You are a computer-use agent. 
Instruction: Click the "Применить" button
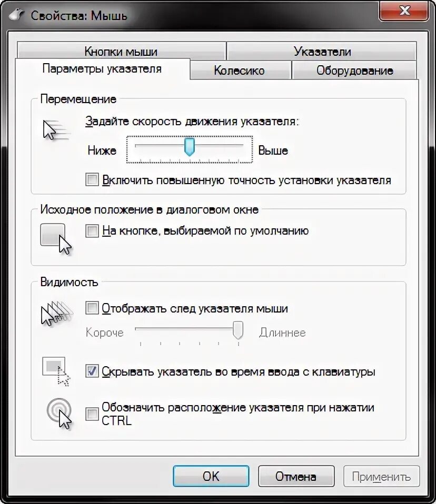(381, 476)
